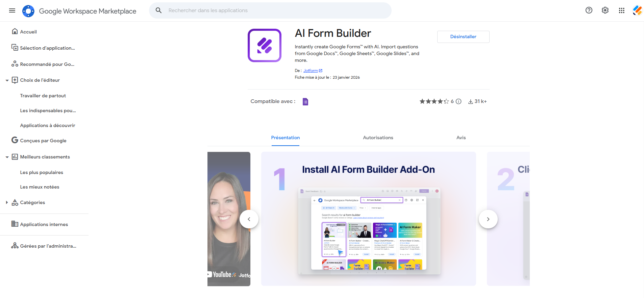The height and width of the screenshot is (298, 644).
Task: Select Les mieux notées
Action: (40, 187)
